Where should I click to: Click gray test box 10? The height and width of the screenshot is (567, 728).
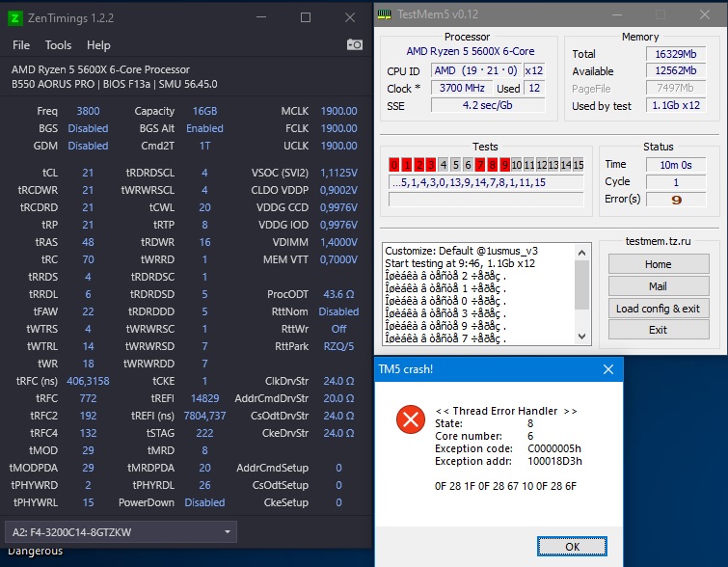(517, 164)
